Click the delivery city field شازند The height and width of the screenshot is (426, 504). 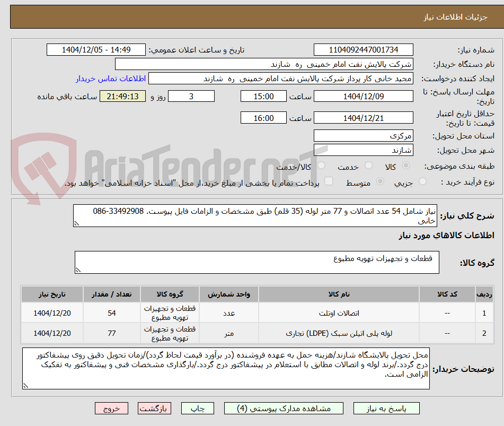point(363,150)
